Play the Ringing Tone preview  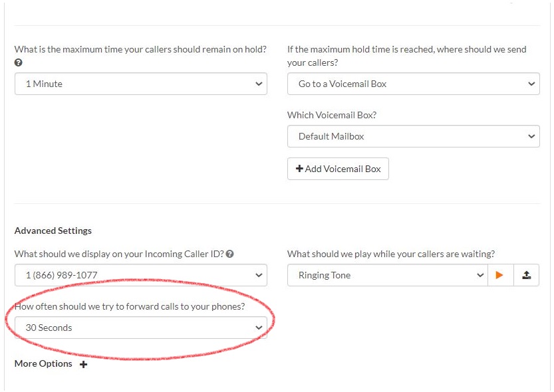pos(500,275)
